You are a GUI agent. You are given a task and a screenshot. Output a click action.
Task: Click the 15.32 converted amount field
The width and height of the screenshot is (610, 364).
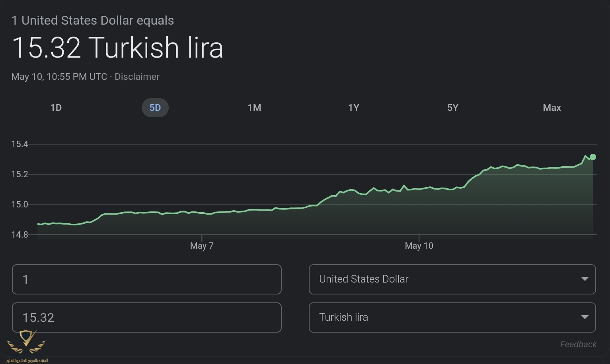point(146,318)
